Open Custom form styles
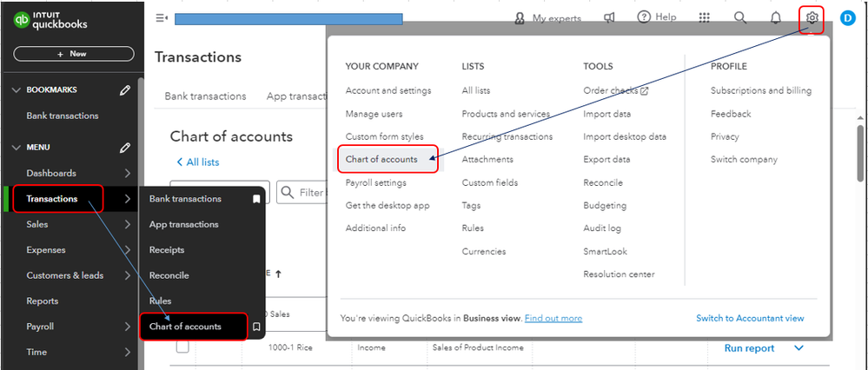 point(385,136)
